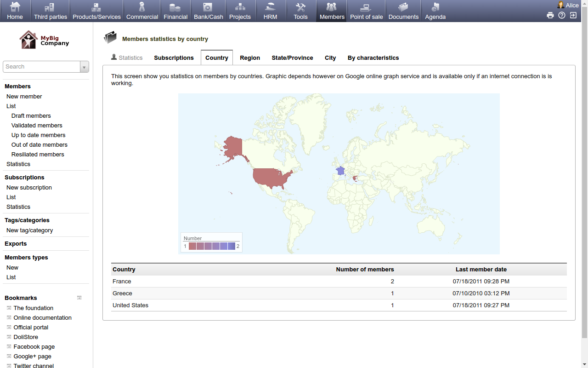Click the New subscription link
This screenshot has width=588, height=368.
pos(29,188)
